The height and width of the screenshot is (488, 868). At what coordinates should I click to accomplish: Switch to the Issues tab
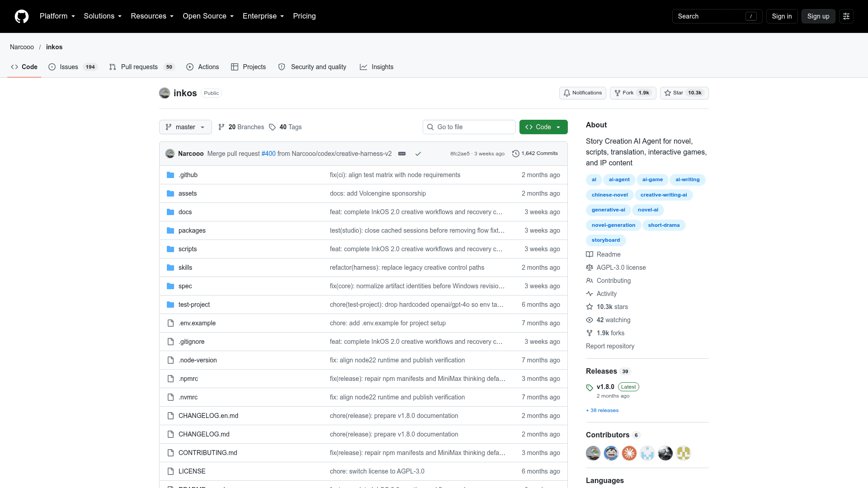pyautogui.click(x=73, y=67)
